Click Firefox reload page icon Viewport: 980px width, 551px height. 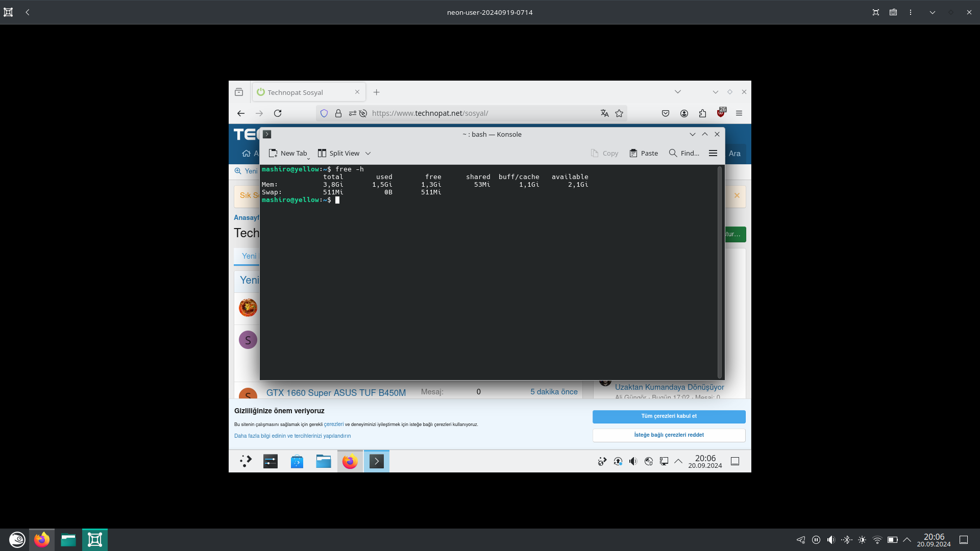[x=278, y=113]
